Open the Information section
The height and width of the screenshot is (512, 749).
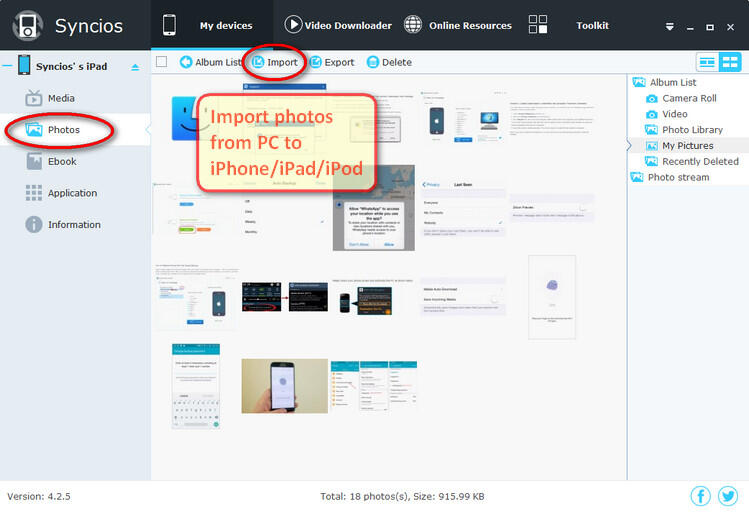coord(75,224)
